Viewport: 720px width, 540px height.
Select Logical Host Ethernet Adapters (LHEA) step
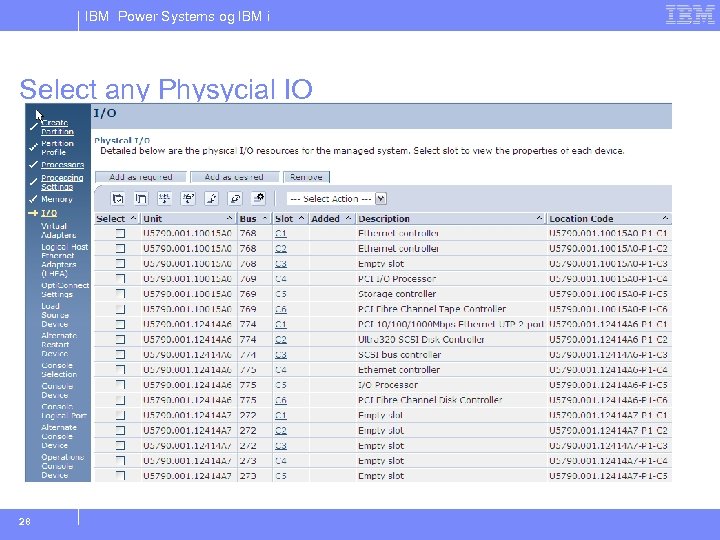(64, 260)
